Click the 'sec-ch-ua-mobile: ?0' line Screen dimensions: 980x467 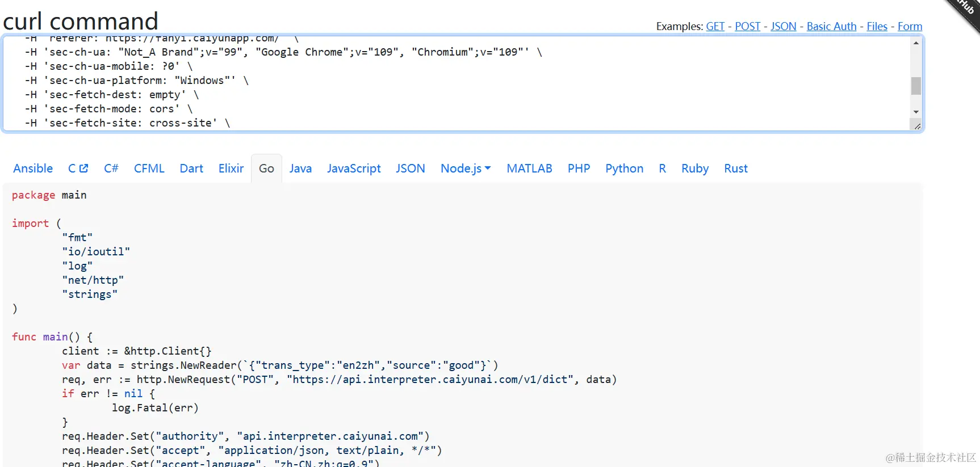tap(108, 66)
